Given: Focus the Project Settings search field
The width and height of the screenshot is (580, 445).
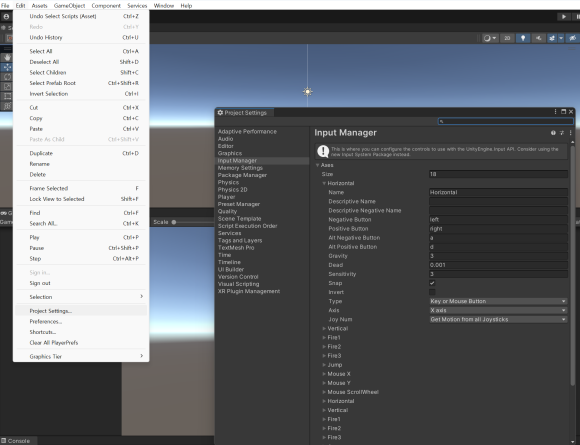Looking at the screenshot, I should 506,121.
